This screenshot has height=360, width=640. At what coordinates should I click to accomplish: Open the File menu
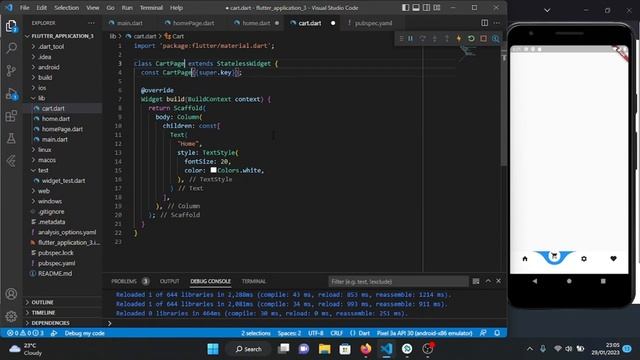coord(24,7)
